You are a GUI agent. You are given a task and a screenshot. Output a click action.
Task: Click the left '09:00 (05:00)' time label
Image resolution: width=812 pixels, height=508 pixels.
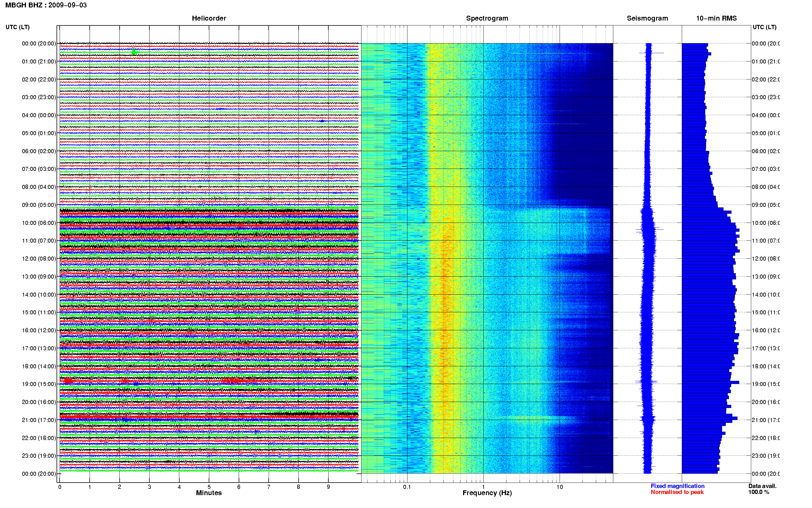click(39, 205)
